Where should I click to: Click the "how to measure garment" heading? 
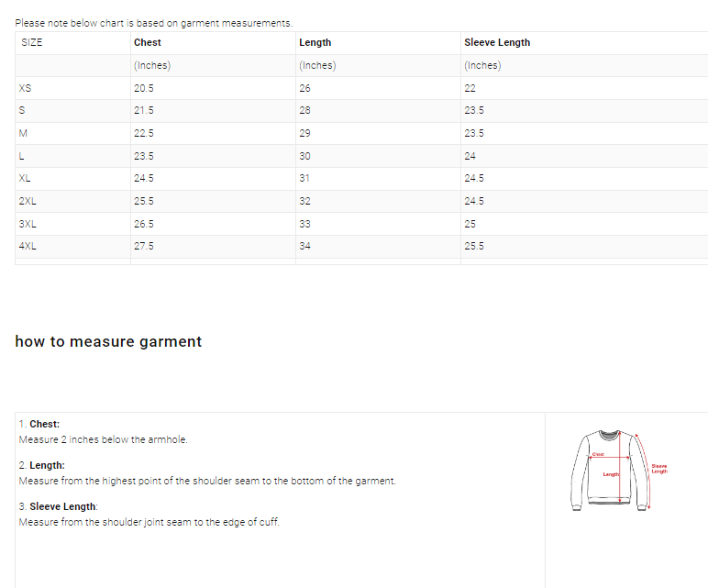(108, 341)
